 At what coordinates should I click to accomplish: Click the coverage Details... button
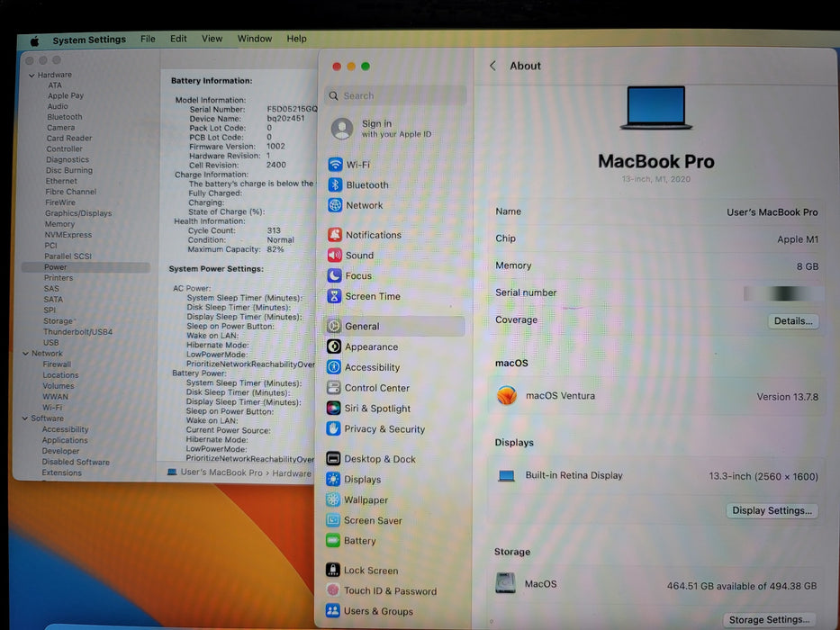[x=793, y=321]
